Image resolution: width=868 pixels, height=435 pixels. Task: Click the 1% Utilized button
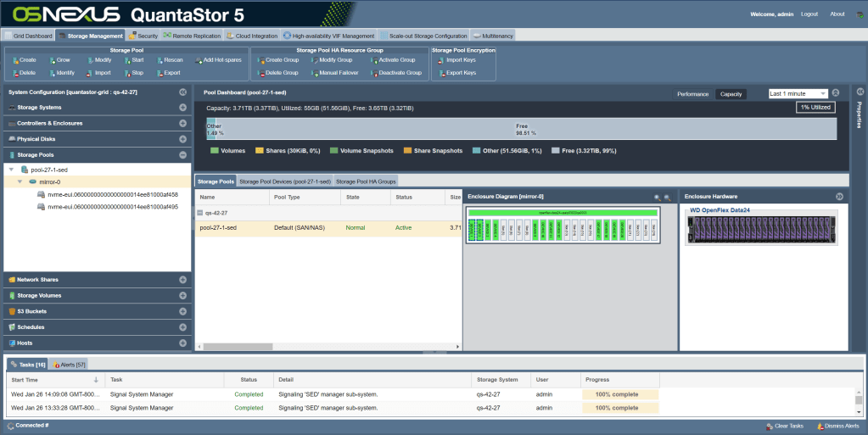pos(815,108)
